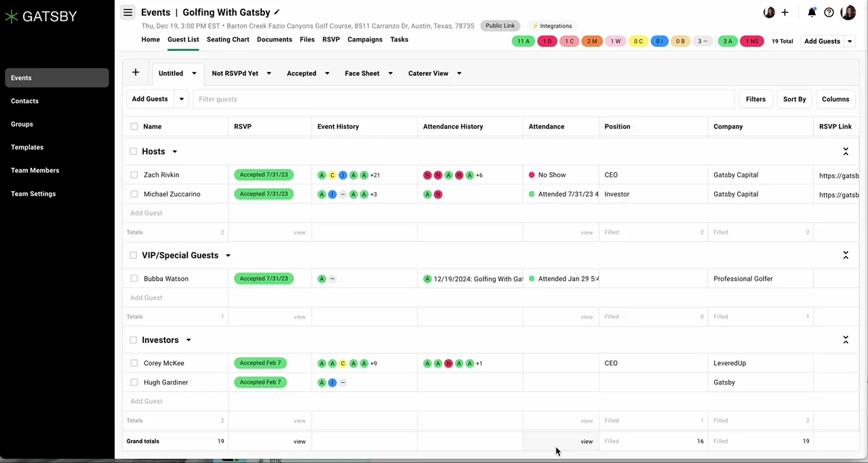
Task: Collapse the Investors group arrows icon
Action: tap(846, 340)
